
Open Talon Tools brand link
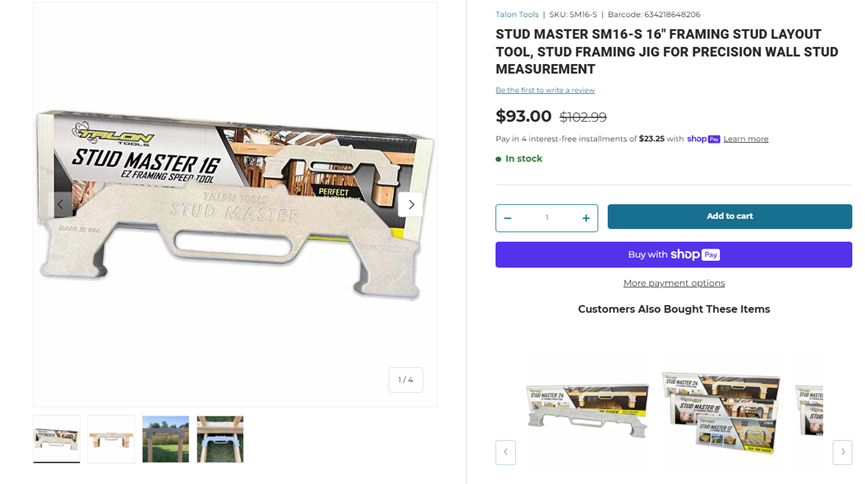(517, 14)
